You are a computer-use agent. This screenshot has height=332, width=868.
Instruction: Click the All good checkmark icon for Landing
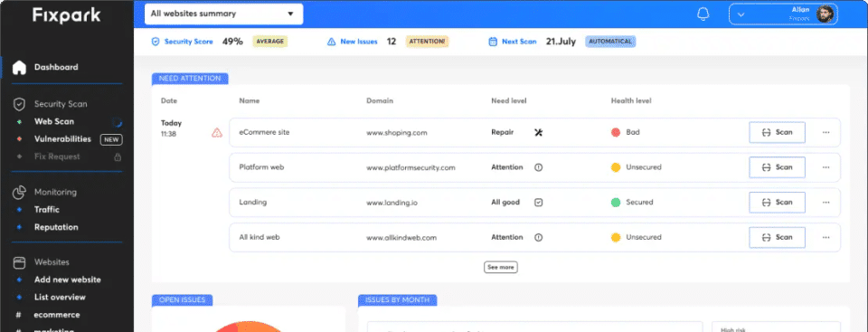pos(538,203)
